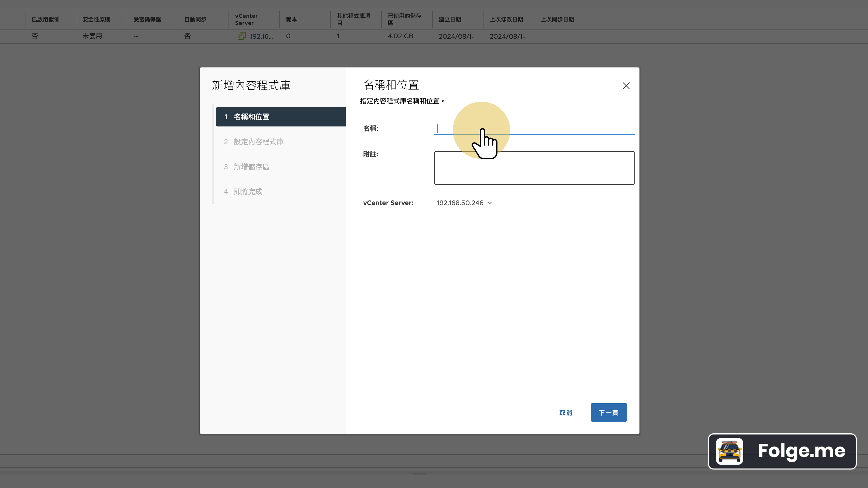This screenshot has height=488, width=868.
Task: Open the vCenter Server dropdown 192.168.50.246
Action: 464,203
